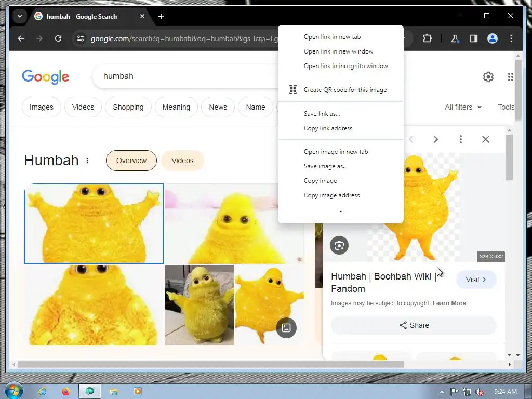This screenshot has width=532, height=399.
Task: Select the Meaning filter chip
Action: [x=176, y=107]
